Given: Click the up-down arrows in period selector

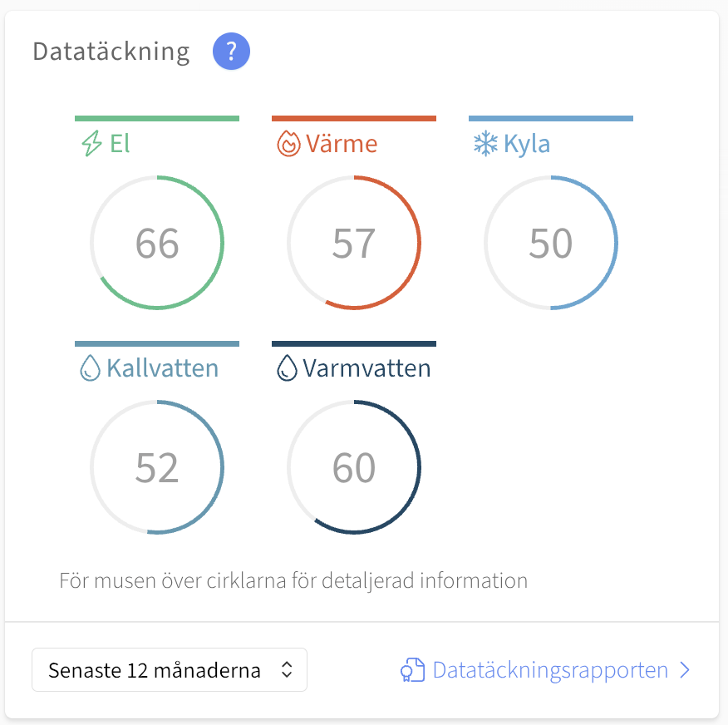Looking at the screenshot, I should tap(287, 670).
